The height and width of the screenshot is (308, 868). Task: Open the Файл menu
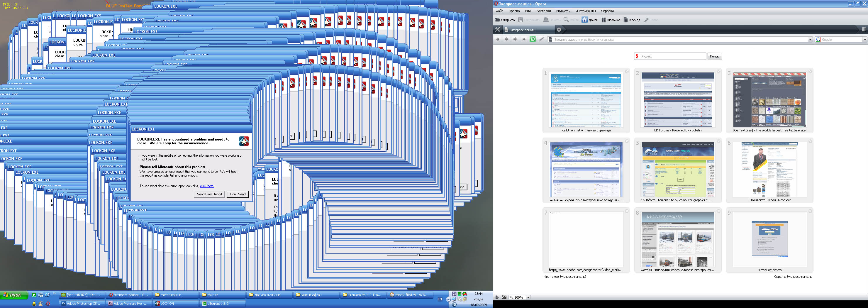coord(499,11)
